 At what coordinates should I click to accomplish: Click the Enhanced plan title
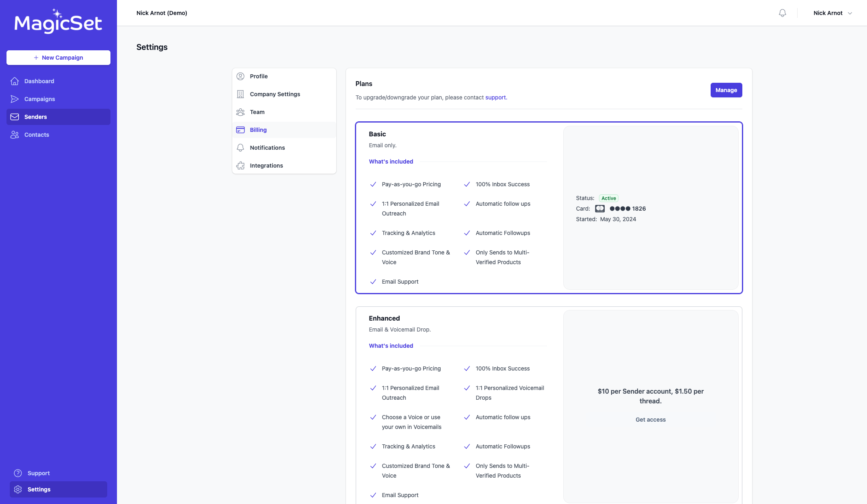[x=384, y=318]
